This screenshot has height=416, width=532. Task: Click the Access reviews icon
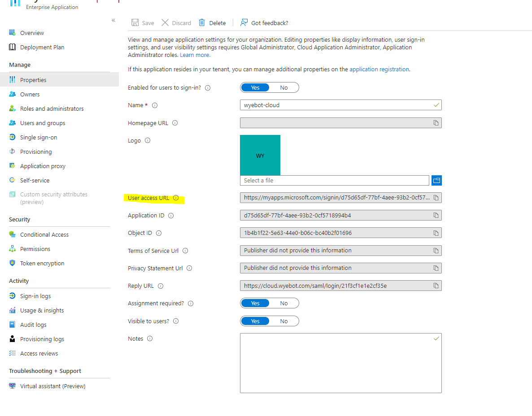[x=12, y=353]
